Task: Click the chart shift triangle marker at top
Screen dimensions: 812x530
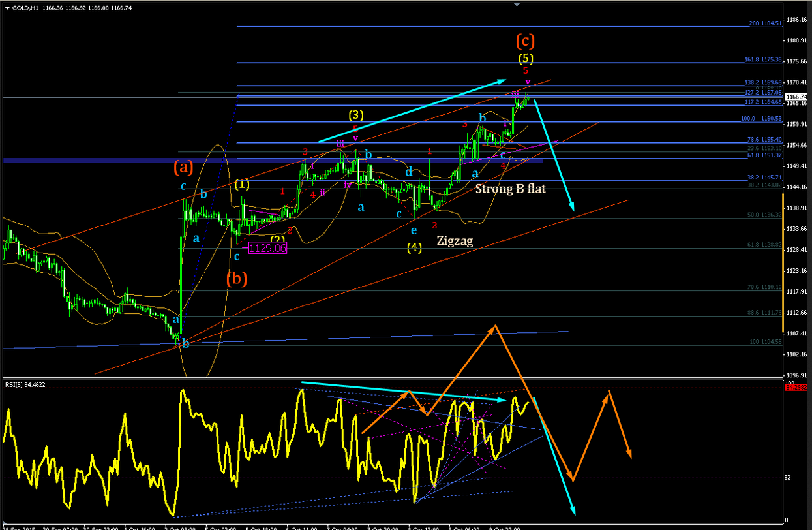Action: (x=518, y=5)
